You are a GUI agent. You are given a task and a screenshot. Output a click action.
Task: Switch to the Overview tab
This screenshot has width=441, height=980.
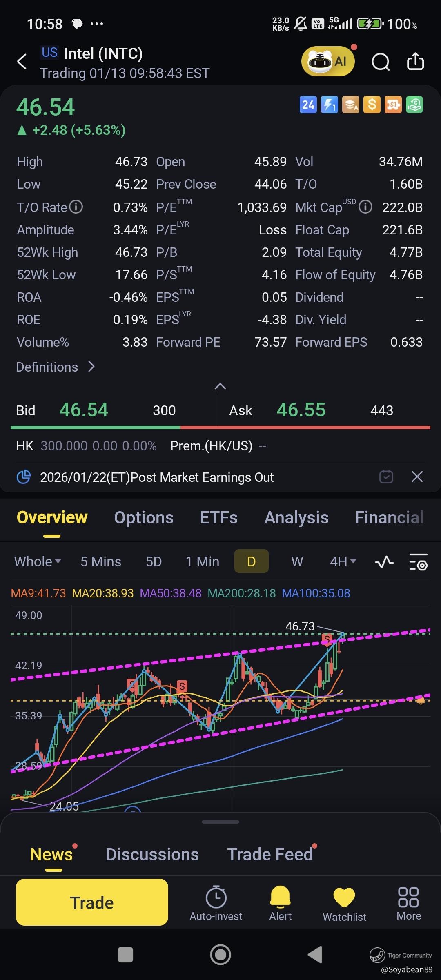click(52, 518)
